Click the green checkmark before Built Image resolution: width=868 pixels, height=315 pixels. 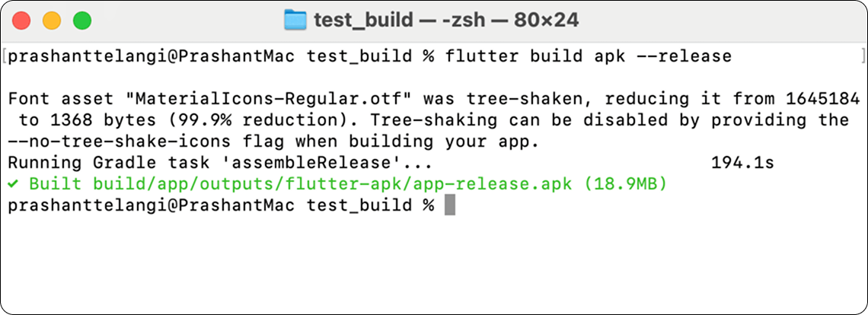(x=13, y=184)
